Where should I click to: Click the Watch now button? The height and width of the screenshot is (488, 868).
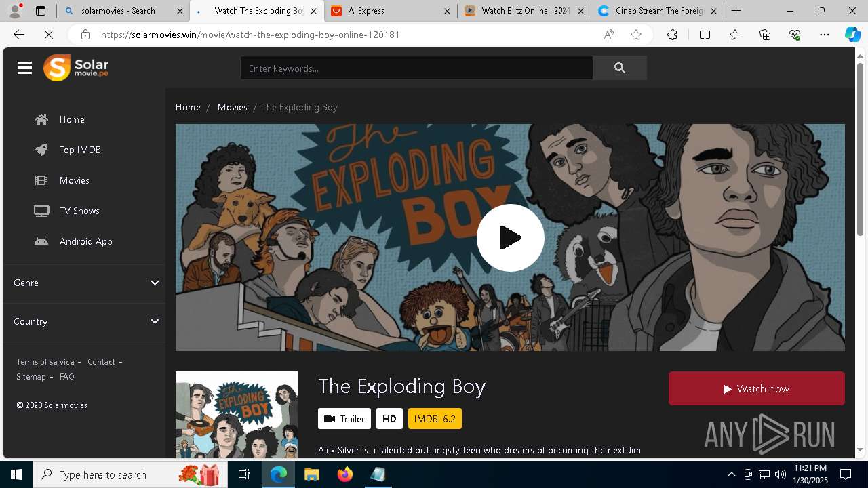pyautogui.click(x=756, y=388)
